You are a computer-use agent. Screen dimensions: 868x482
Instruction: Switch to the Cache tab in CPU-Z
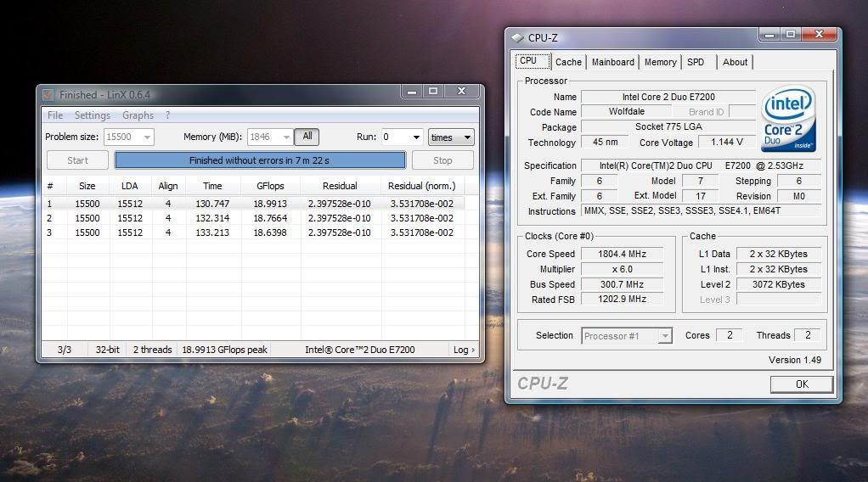tap(568, 62)
